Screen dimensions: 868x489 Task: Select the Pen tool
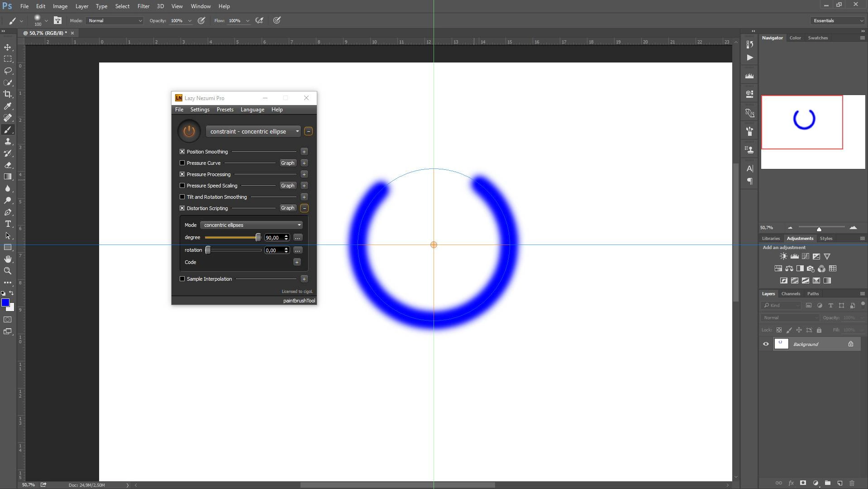click(8, 212)
